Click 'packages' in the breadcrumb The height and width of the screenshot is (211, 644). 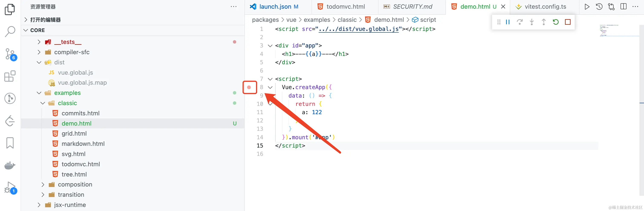(265, 20)
